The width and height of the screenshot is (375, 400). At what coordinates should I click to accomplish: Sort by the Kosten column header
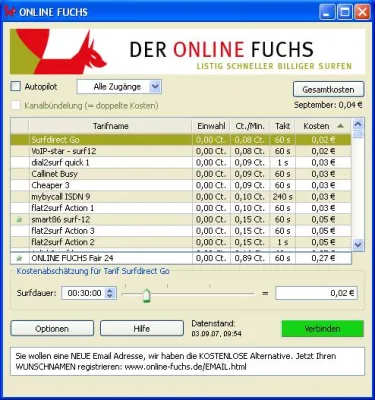(x=323, y=126)
